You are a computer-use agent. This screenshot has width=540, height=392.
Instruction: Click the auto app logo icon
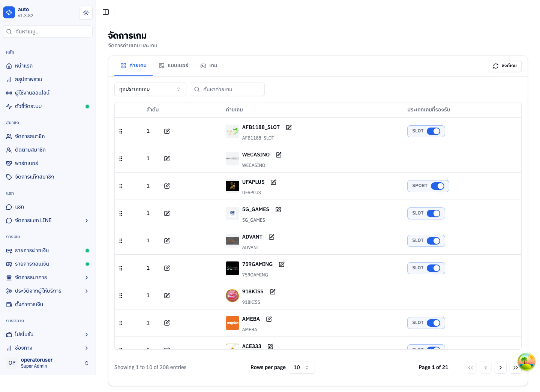(x=9, y=12)
